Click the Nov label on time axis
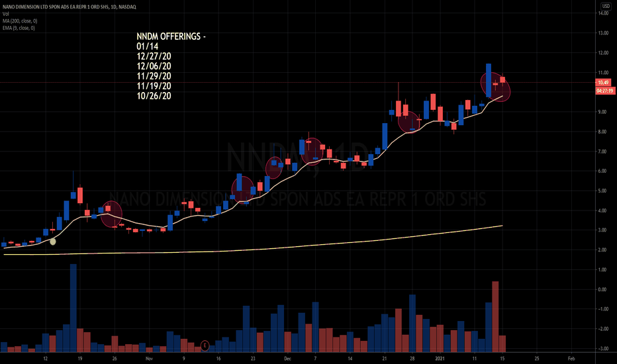617x364 pixels. pos(149,359)
